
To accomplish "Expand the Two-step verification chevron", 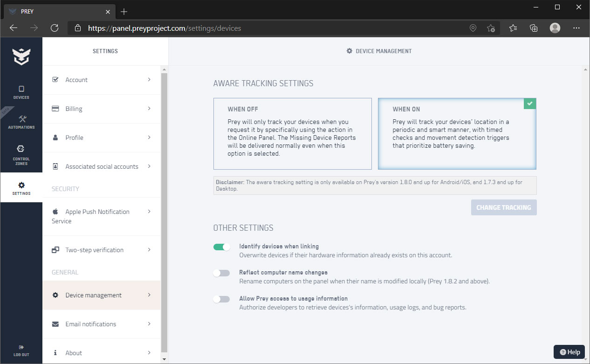I will (x=149, y=250).
